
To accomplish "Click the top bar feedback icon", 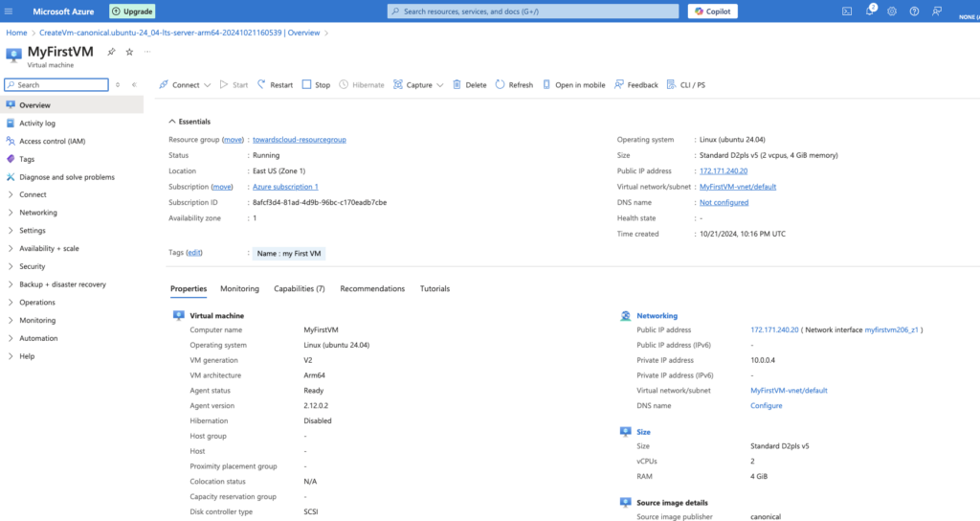I will coord(937,11).
